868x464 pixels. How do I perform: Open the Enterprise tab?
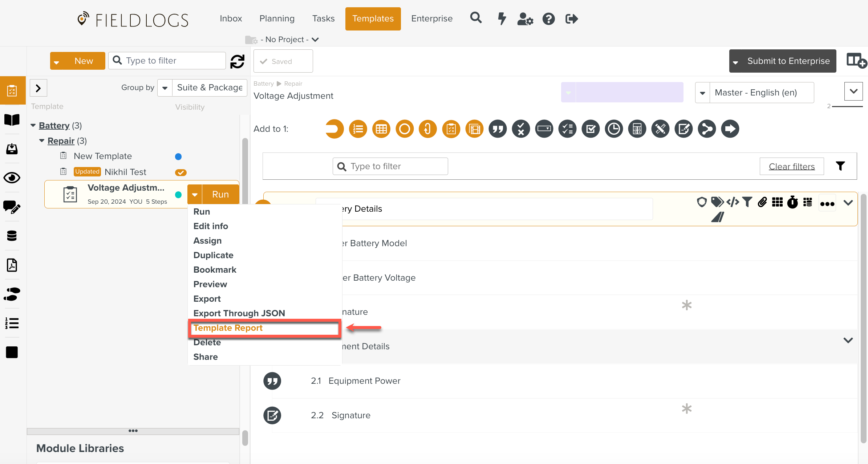click(x=431, y=19)
